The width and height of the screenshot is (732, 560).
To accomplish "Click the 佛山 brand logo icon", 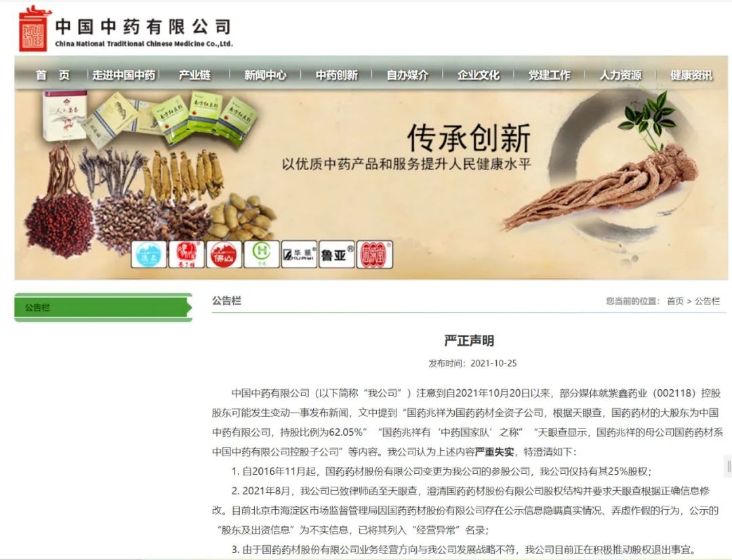I will (224, 254).
